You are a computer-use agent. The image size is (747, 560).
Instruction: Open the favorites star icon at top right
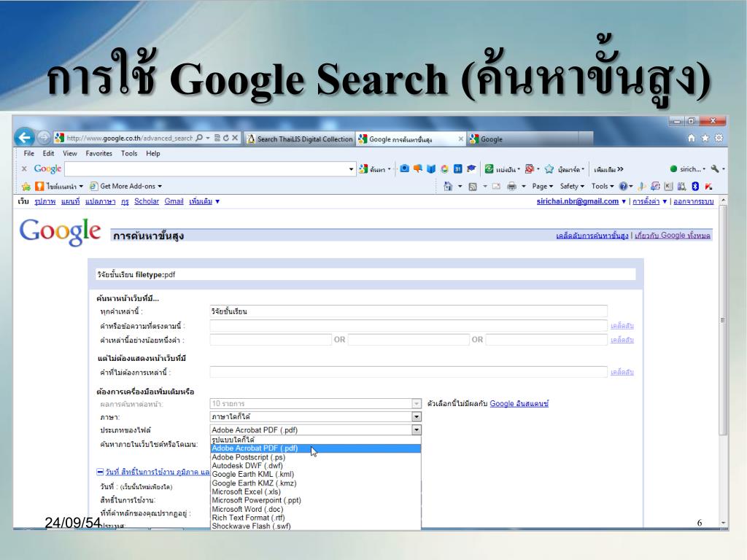point(705,138)
